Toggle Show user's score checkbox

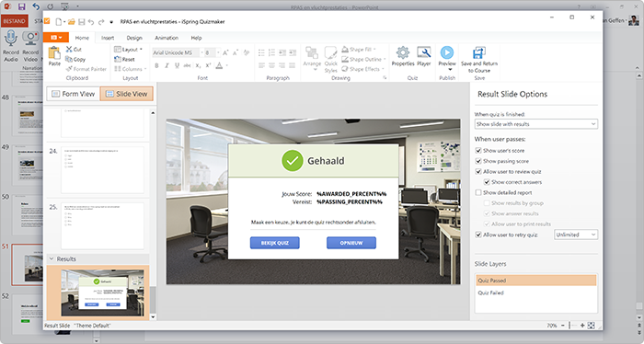pos(478,151)
